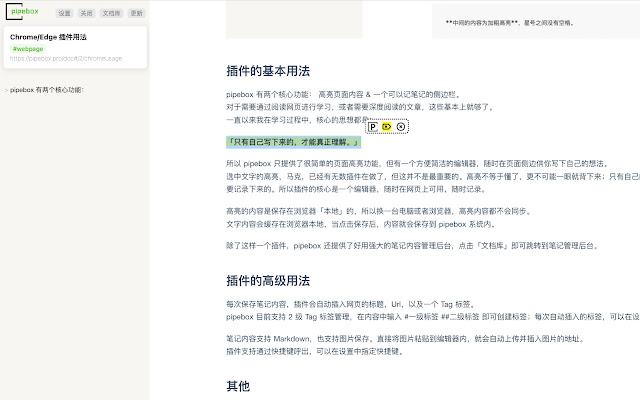Click the heading 插件的高级用法

point(268,280)
